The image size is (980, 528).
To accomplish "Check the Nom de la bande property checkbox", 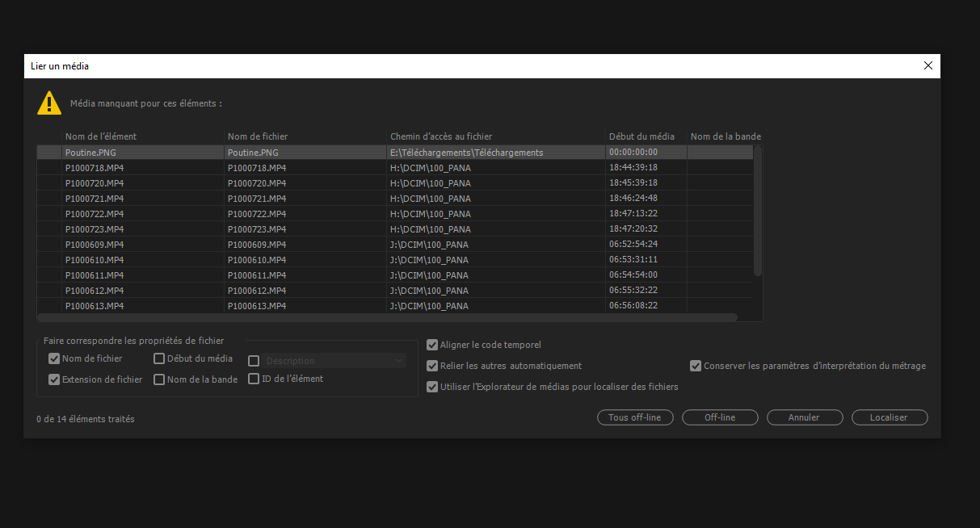I will [x=159, y=379].
